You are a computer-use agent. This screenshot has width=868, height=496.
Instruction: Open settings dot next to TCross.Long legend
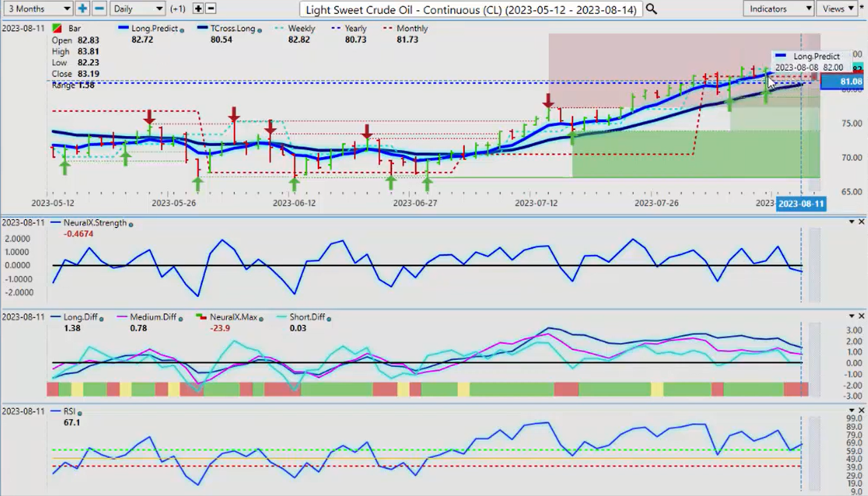[260, 30]
